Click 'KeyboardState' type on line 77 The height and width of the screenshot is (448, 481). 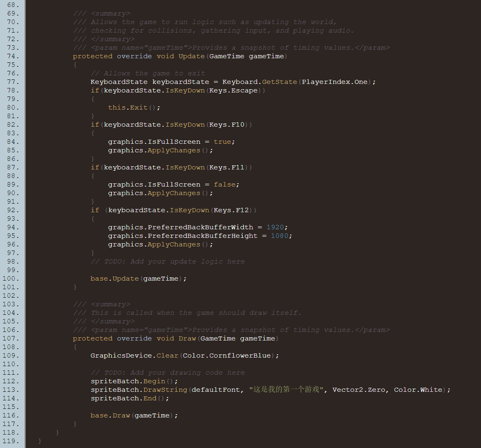click(119, 82)
